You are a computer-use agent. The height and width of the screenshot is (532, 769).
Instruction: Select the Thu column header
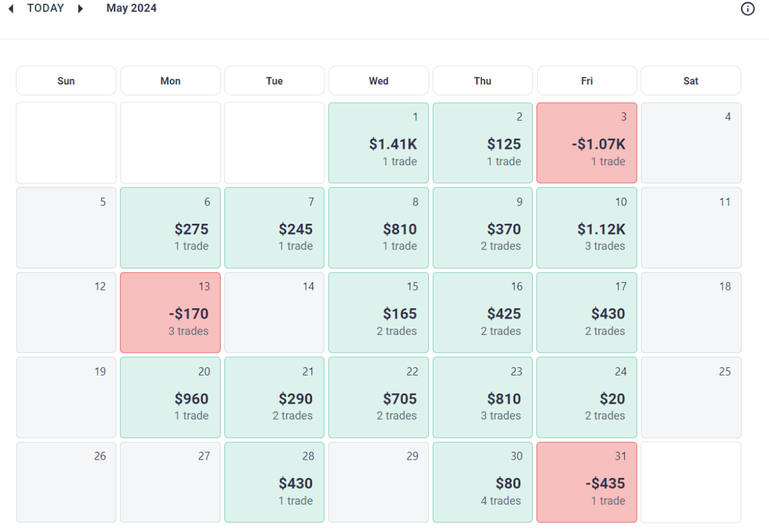point(483,81)
